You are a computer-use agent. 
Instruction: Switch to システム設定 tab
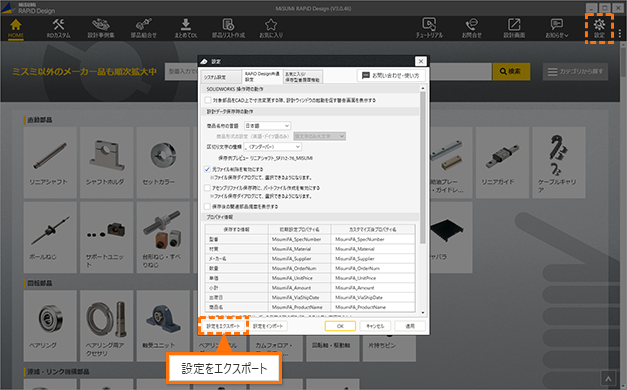(221, 77)
